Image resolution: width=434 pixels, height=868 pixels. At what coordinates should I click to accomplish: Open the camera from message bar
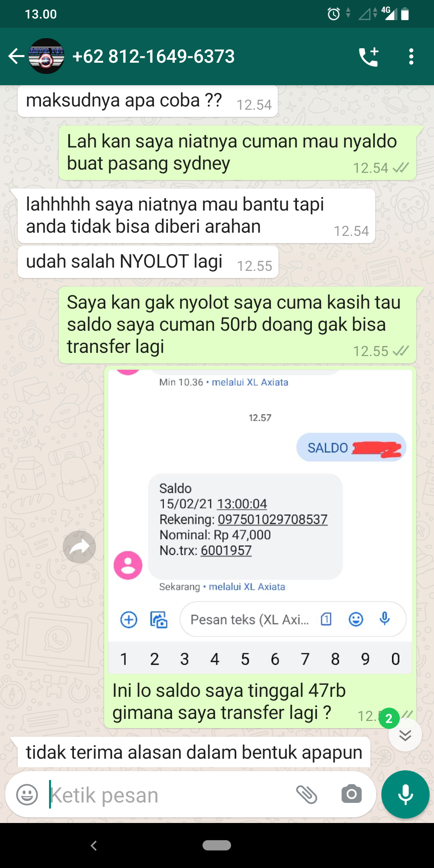pyautogui.click(x=352, y=794)
